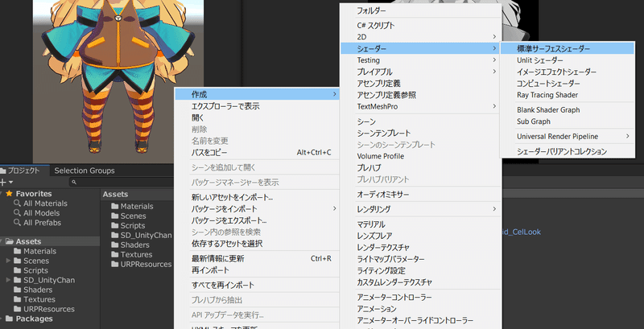644x329 pixels.
Task: Create an アニメーション asset
Action: click(420, 309)
